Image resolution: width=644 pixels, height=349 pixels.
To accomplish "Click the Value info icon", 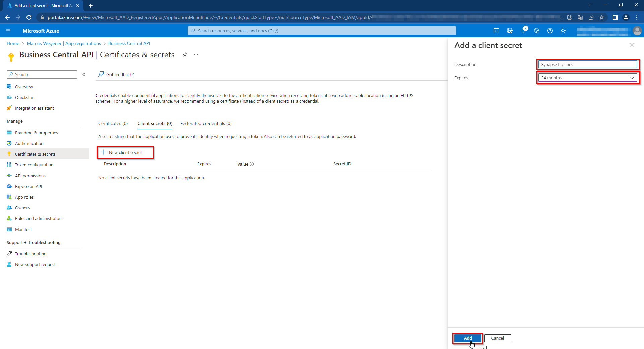I will [252, 164].
